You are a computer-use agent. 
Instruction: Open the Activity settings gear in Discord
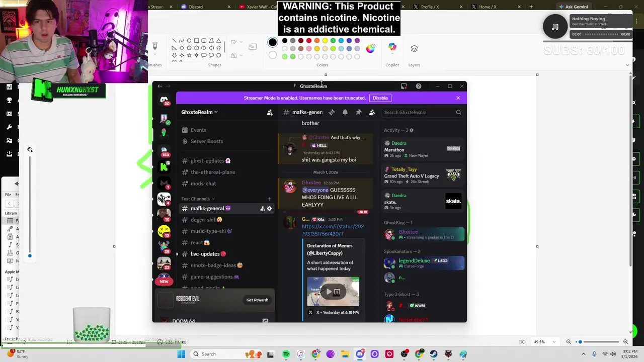pos(411,130)
